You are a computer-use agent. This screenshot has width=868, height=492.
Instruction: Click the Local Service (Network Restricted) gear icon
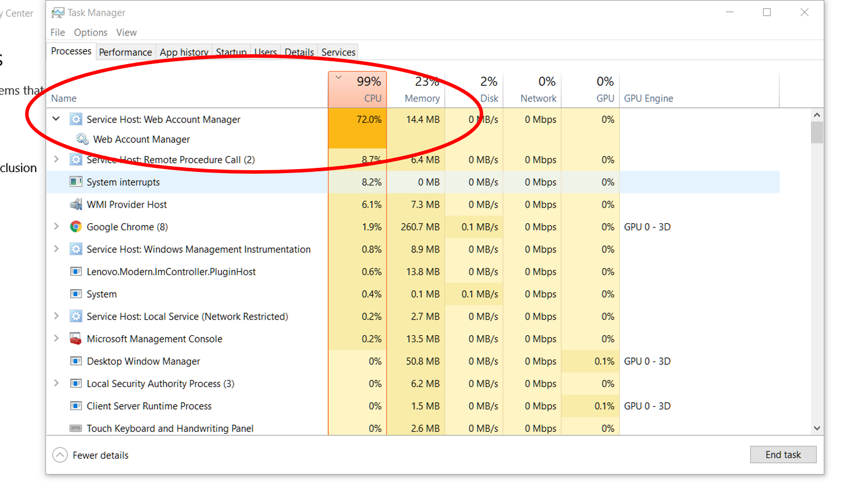coord(76,316)
